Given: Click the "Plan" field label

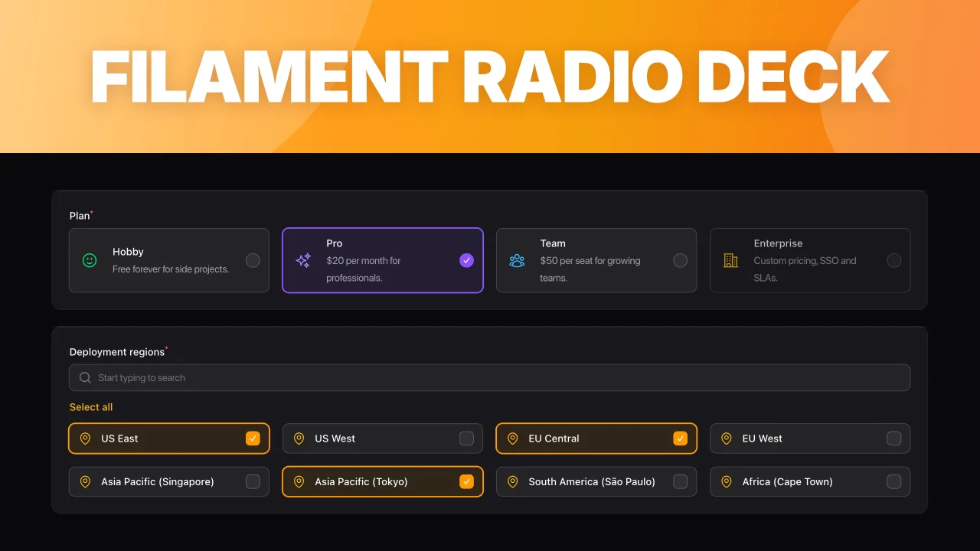Looking at the screenshot, I should pos(80,216).
